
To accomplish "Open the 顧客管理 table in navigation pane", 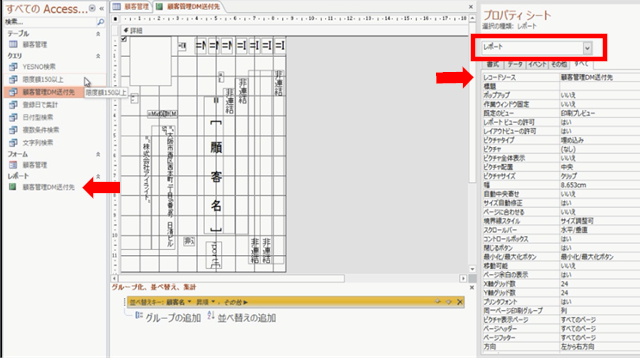I will click(x=35, y=44).
